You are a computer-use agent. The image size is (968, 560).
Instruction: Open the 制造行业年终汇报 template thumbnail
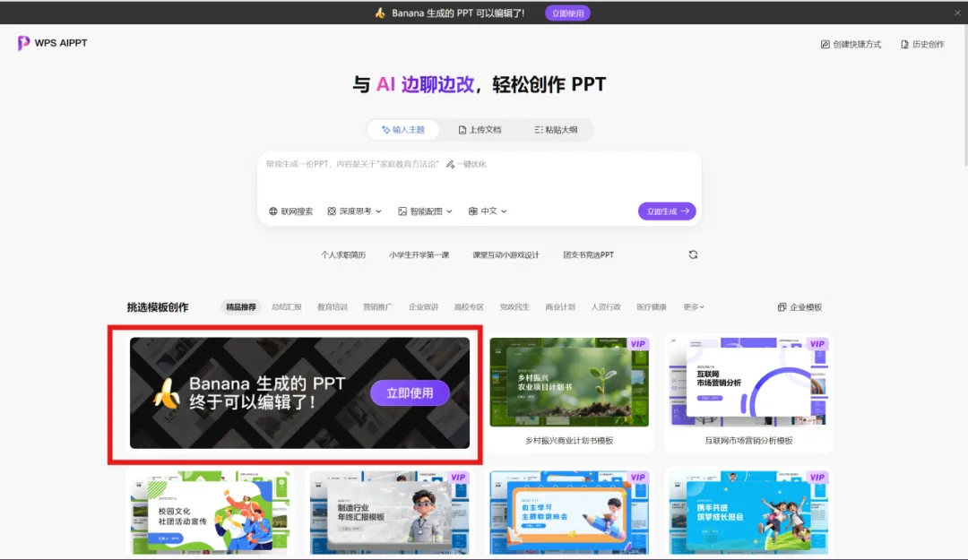pos(390,513)
